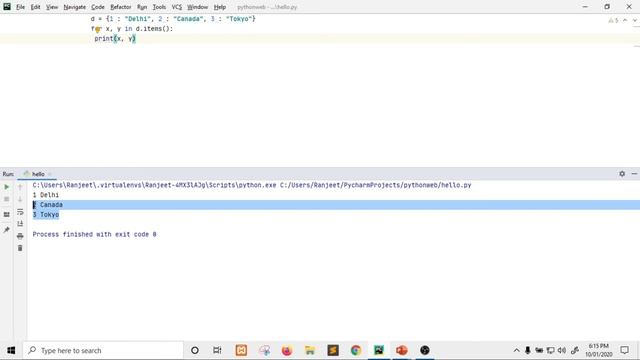Screen dimensions: 640x360
Task: Open the Tools menu
Action: (x=159, y=7)
